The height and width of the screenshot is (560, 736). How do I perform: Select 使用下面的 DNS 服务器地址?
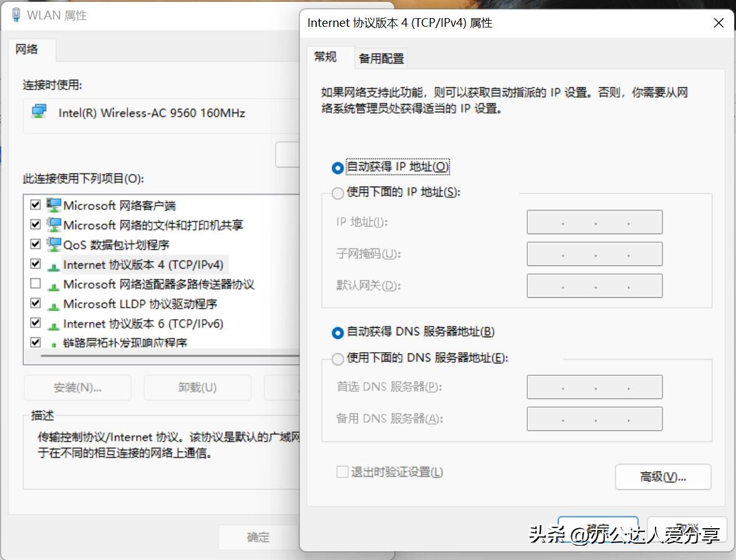pyautogui.click(x=337, y=358)
